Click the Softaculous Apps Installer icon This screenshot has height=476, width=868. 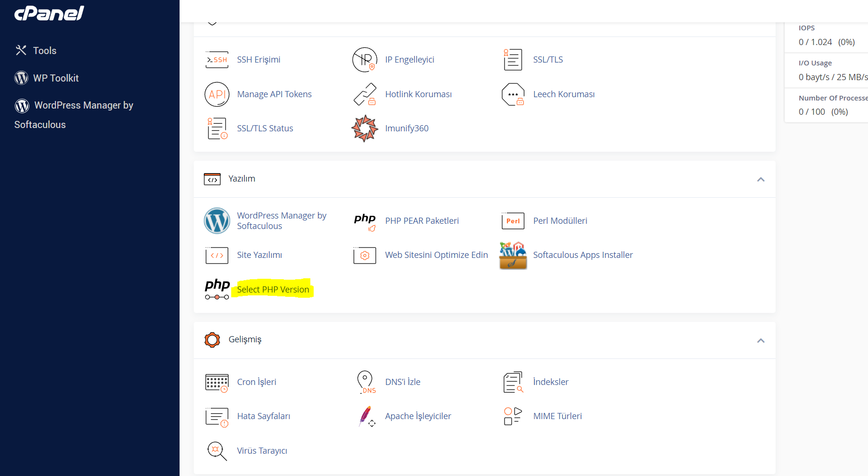click(x=512, y=255)
